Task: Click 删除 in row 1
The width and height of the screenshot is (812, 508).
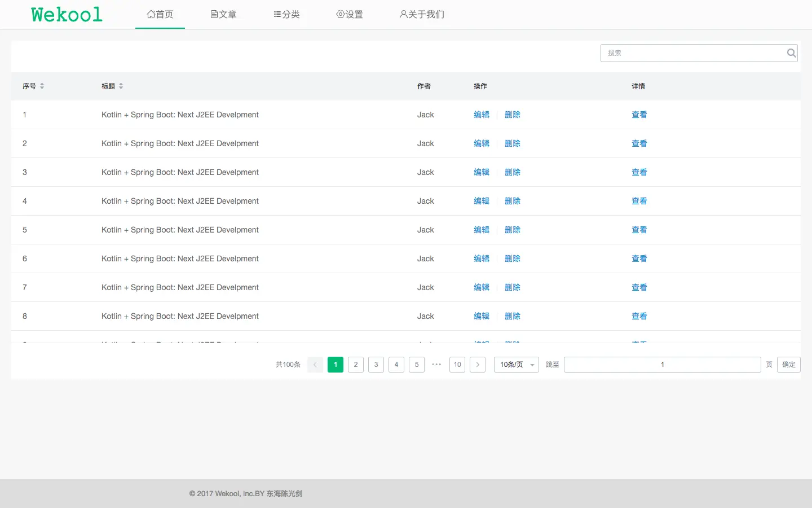Action: click(513, 115)
